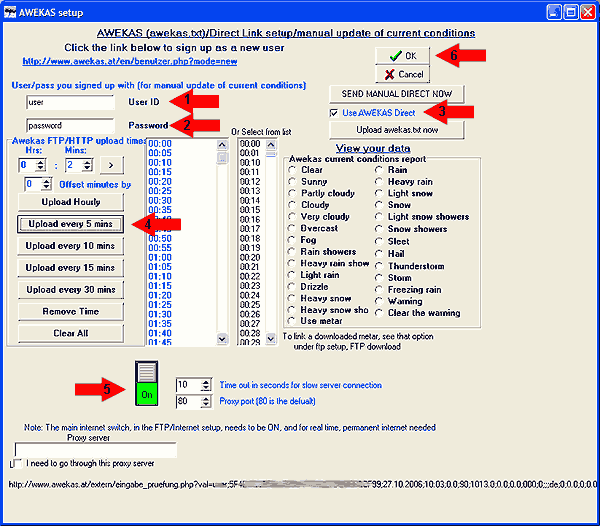
Task: Click the OK button with green checkmark
Action: [402, 56]
